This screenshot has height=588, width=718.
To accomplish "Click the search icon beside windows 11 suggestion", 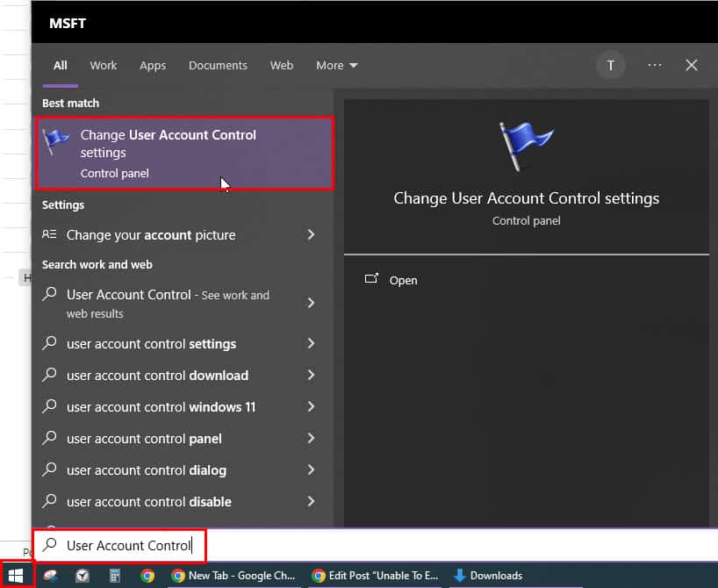I will click(x=49, y=406).
